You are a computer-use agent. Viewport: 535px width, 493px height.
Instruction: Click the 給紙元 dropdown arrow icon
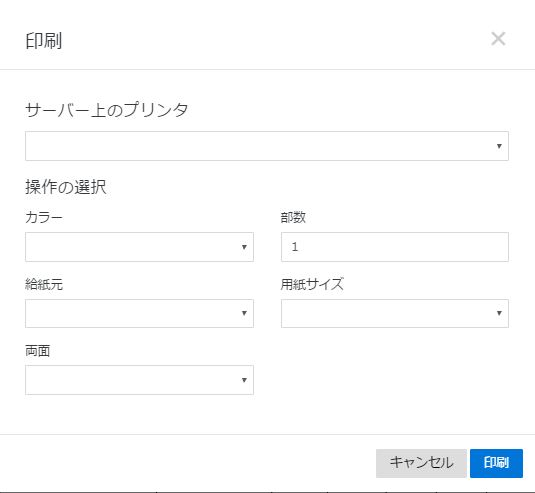(x=244, y=313)
